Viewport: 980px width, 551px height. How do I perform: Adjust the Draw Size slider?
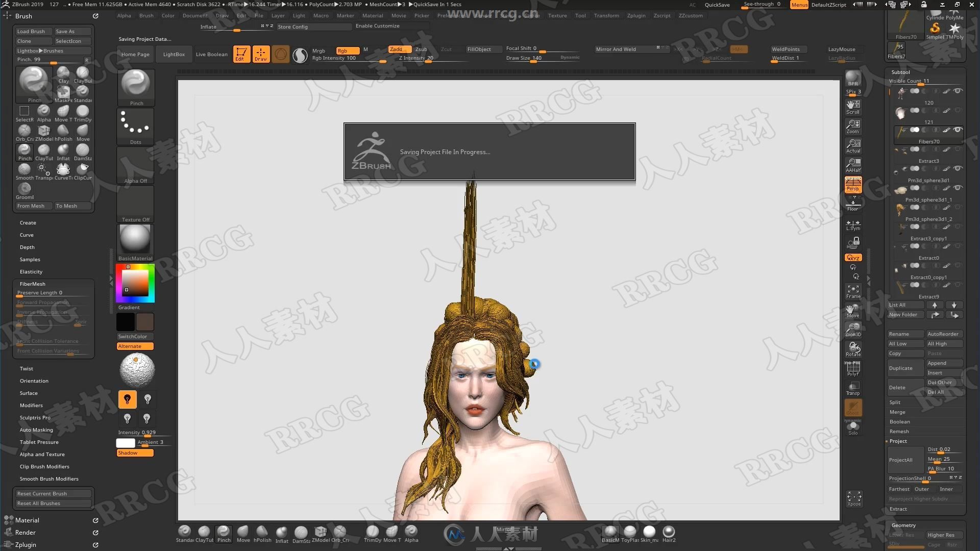coord(534,58)
